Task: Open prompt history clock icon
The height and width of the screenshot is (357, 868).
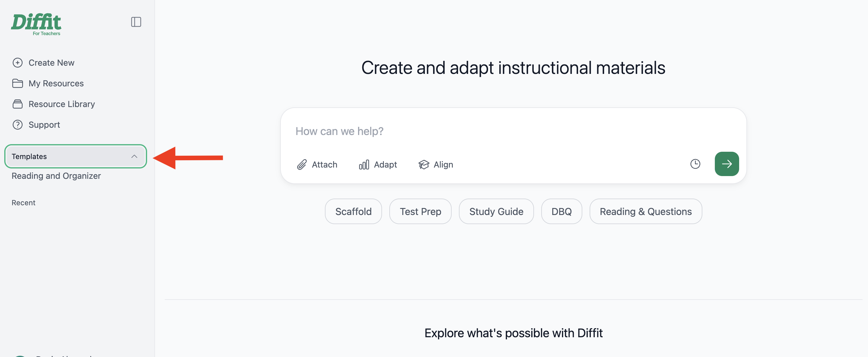Action: click(695, 164)
